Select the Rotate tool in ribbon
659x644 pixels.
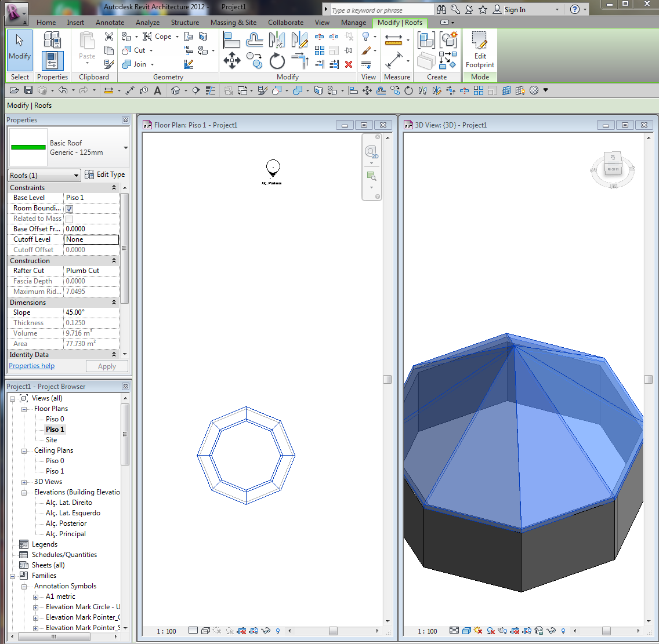(x=277, y=60)
